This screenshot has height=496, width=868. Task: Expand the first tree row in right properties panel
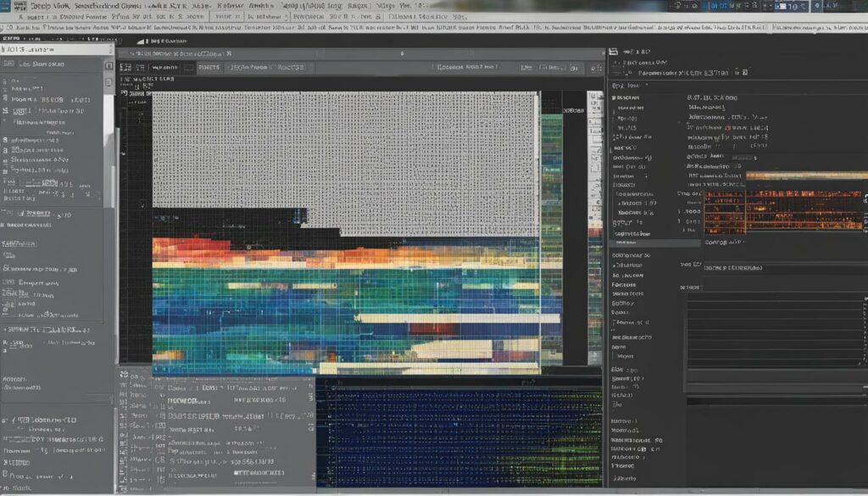pos(615,98)
